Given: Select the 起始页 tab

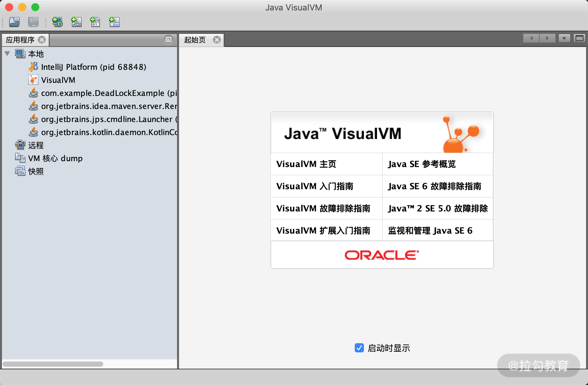Looking at the screenshot, I should [195, 40].
